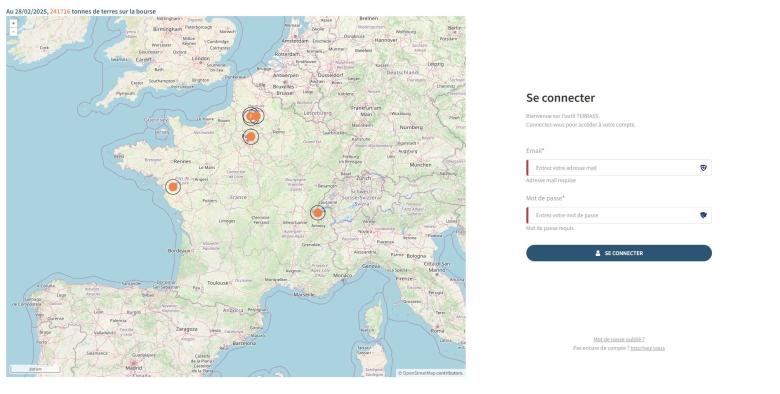Click the 'Adresse mail requise' error text
This screenshot has width=780, height=394.
coord(551,181)
